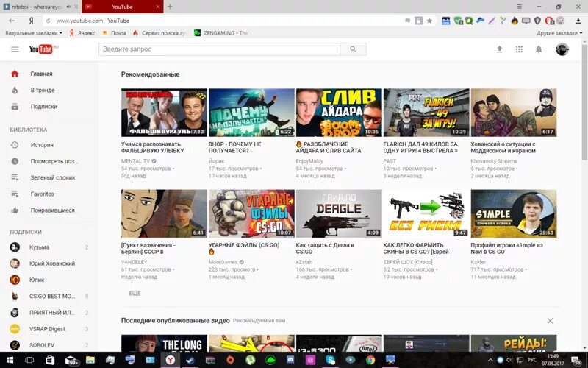
Task: Open История clock icon
Action: click(15, 144)
